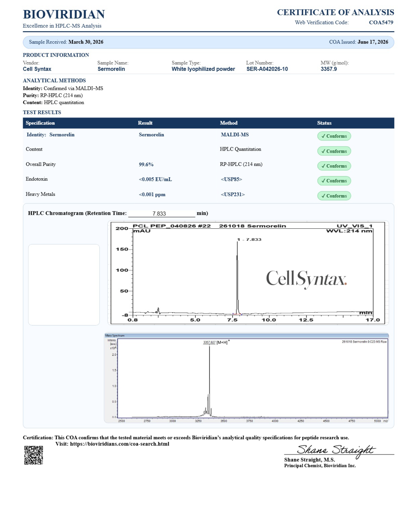Select vendor name Cell Syntax
411x532 pixels.
click(x=37, y=69)
